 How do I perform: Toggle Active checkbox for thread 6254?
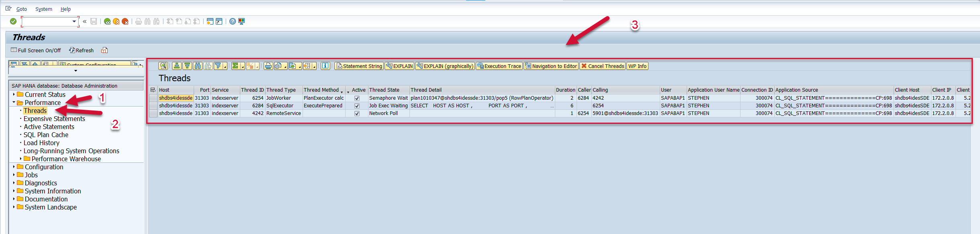(357, 98)
